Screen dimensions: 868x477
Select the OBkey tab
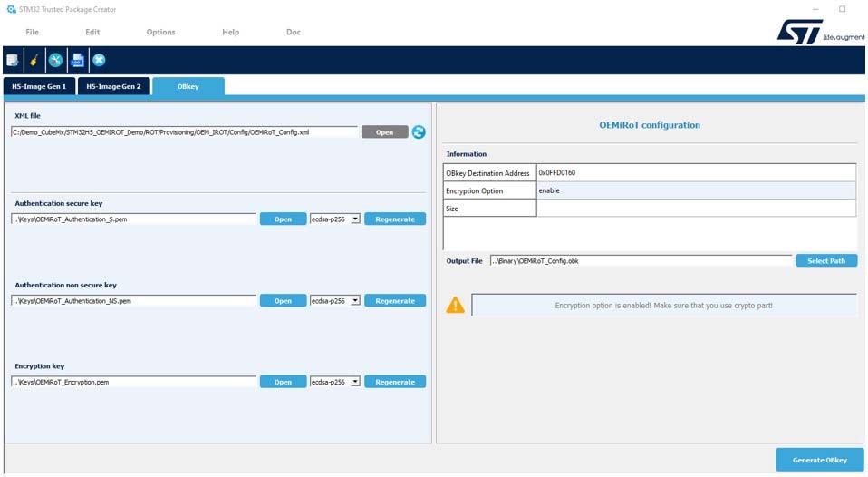(188, 86)
